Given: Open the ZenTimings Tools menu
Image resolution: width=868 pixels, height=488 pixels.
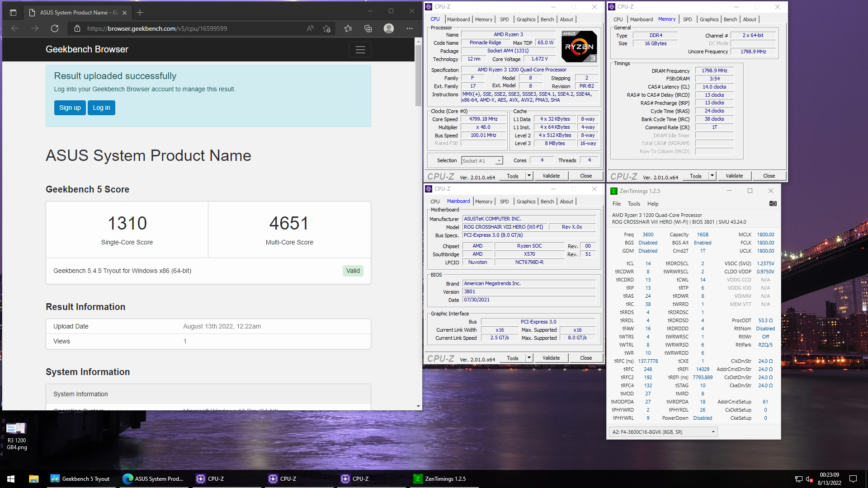Looking at the screenshot, I should (x=634, y=204).
